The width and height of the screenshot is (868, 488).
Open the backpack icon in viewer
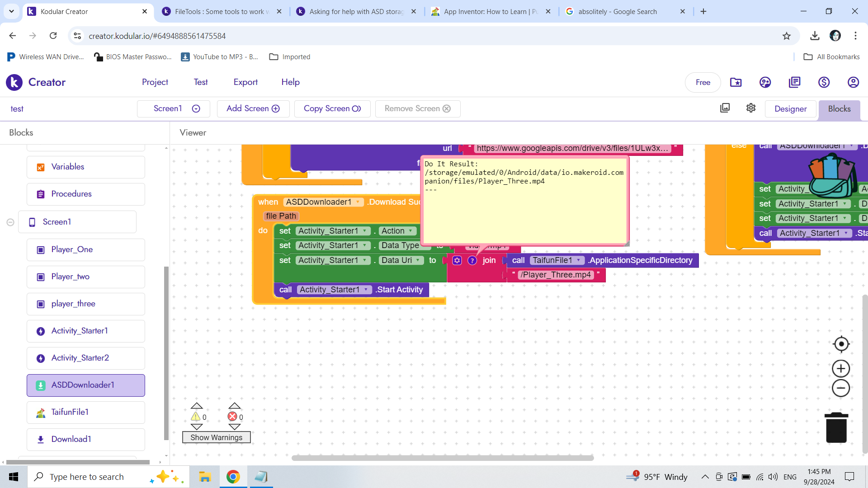tap(833, 175)
